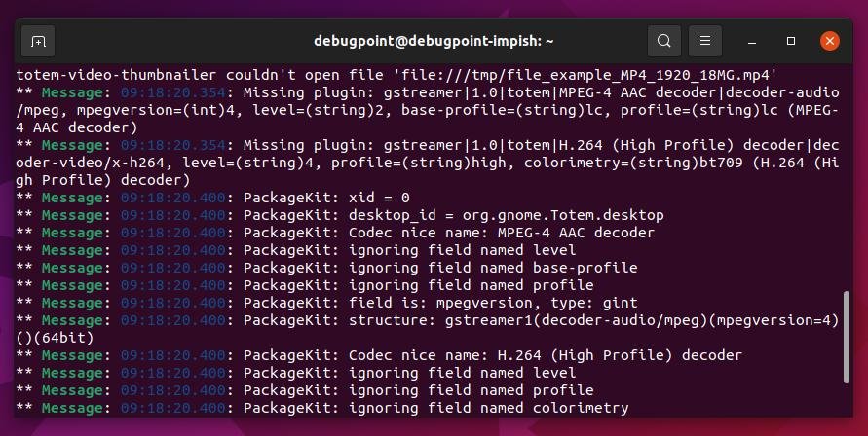Click the first Missing plugin message

coord(428,110)
